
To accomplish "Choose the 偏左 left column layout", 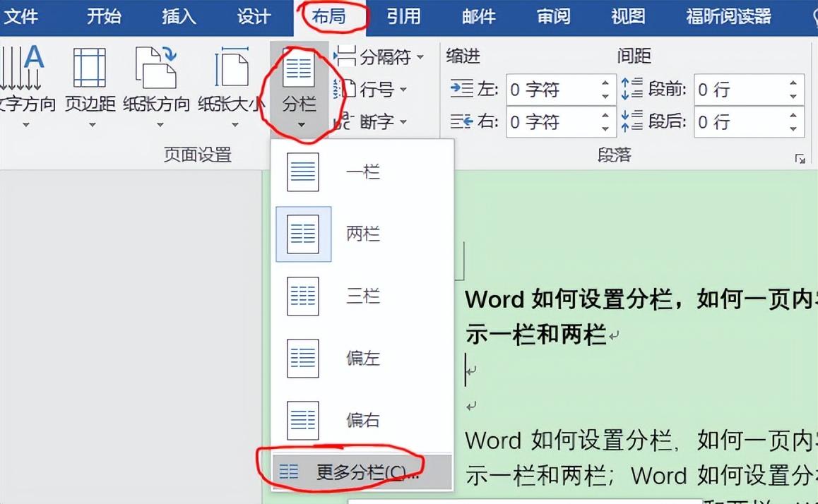I will coord(362,358).
